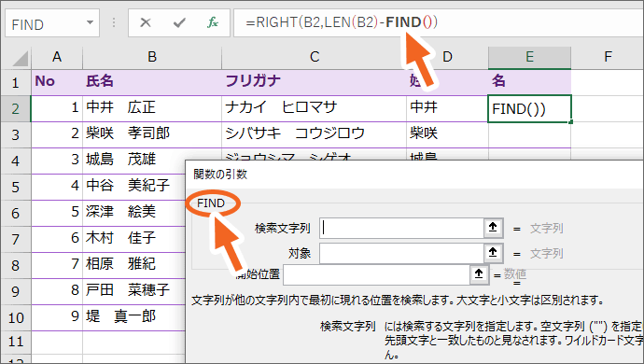Select row 2 header
Screen dimensions: 644x364
click(16, 109)
